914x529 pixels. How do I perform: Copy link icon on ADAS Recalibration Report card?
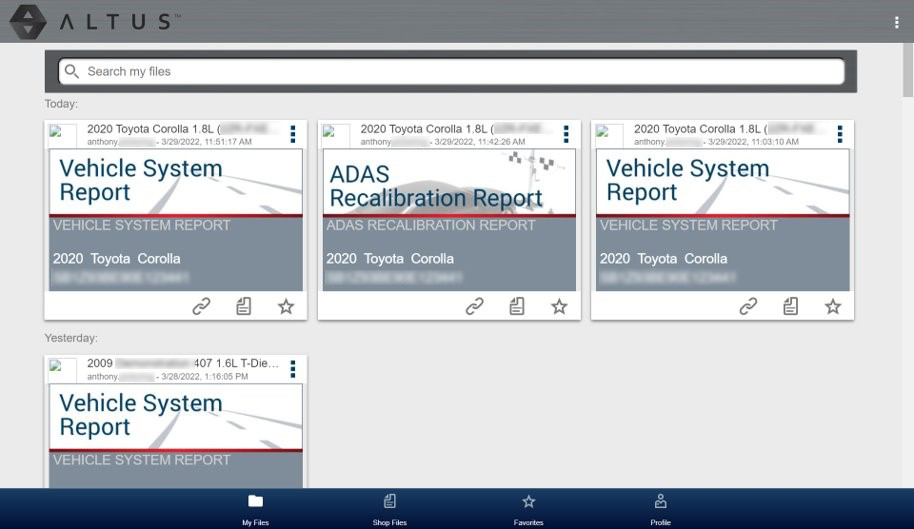474,307
